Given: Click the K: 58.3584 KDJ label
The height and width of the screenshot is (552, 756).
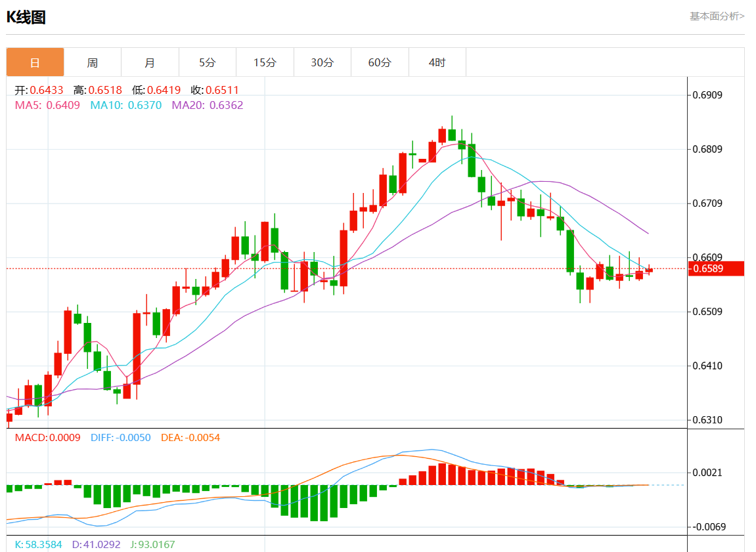Looking at the screenshot, I should [38, 544].
